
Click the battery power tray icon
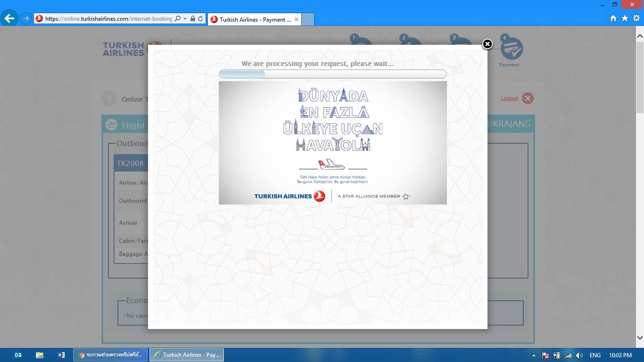point(557,355)
